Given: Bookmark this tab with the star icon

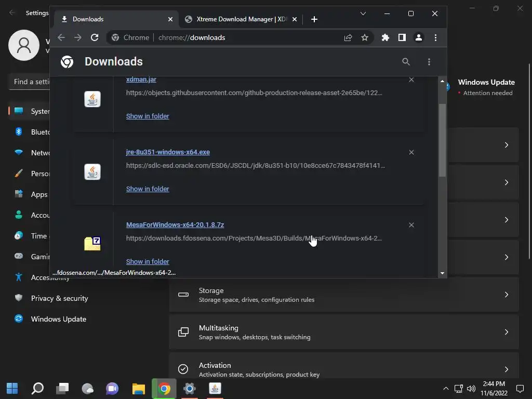Looking at the screenshot, I should point(365,37).
